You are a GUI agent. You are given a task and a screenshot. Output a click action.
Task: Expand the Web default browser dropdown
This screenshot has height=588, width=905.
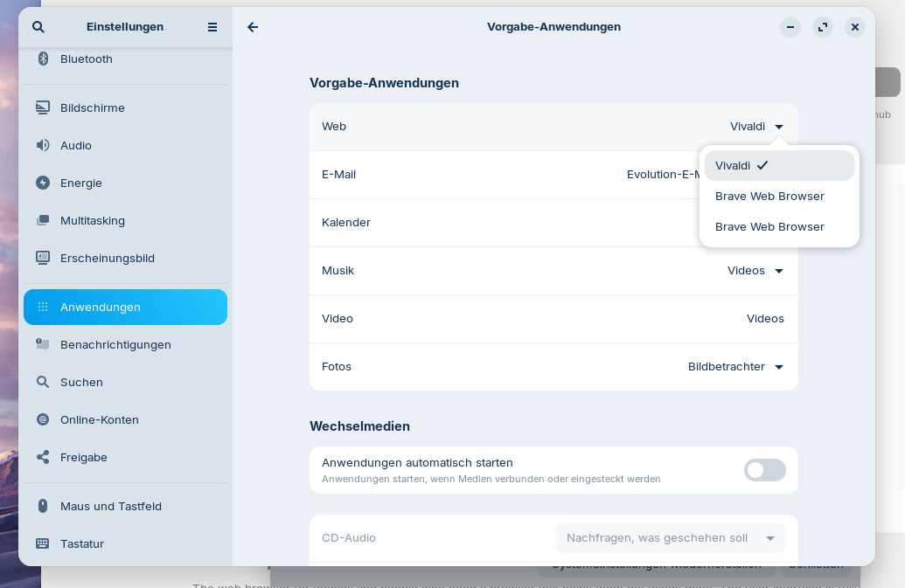coord(756,126)
